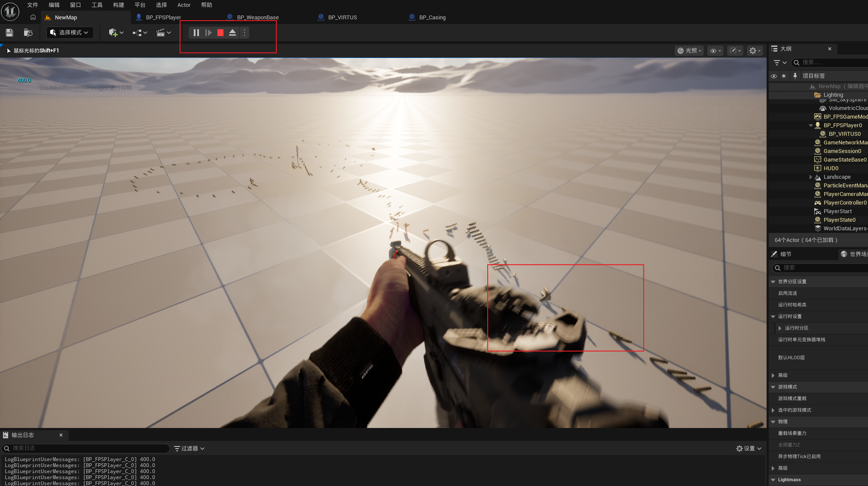Open the Blueprints toolbar menu
Screen dimensions: 868x486
140,33
